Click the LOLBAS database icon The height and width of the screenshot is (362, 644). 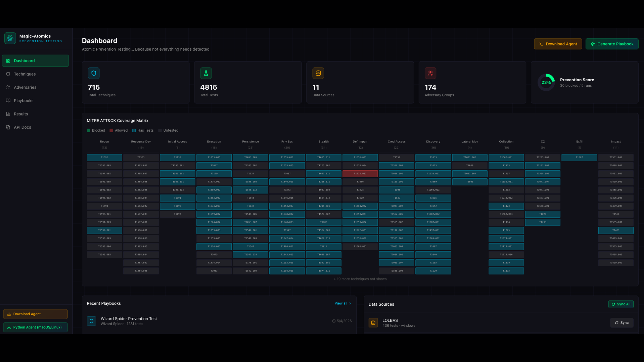[373, 323]
